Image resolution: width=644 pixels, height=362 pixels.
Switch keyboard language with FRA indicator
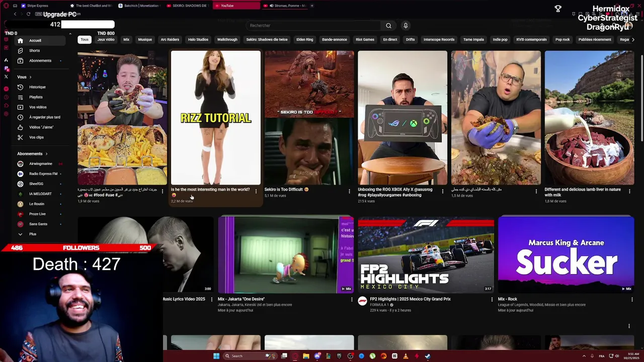(x=601, y=356)
